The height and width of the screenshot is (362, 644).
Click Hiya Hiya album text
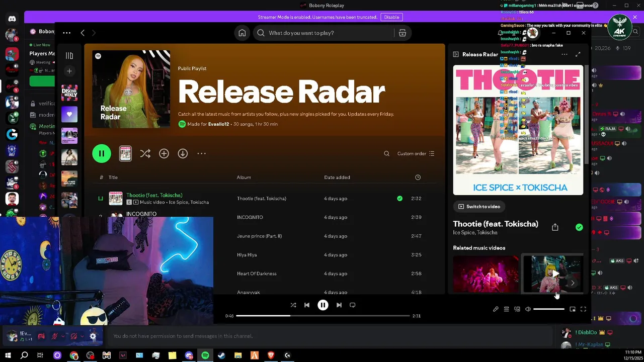tap(247, 255)
